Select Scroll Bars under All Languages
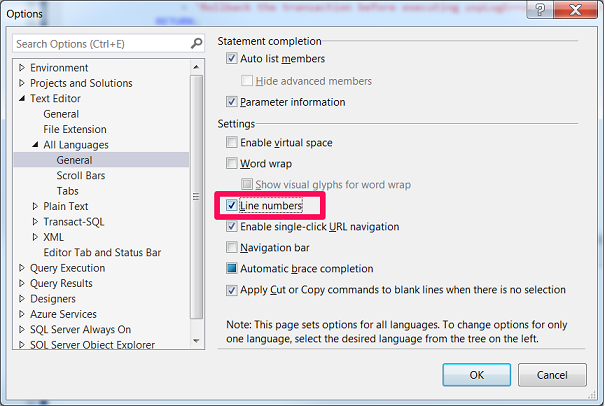The height and width of the screenshot is (406, 605). pyautogui.click(x=81, y=176)
